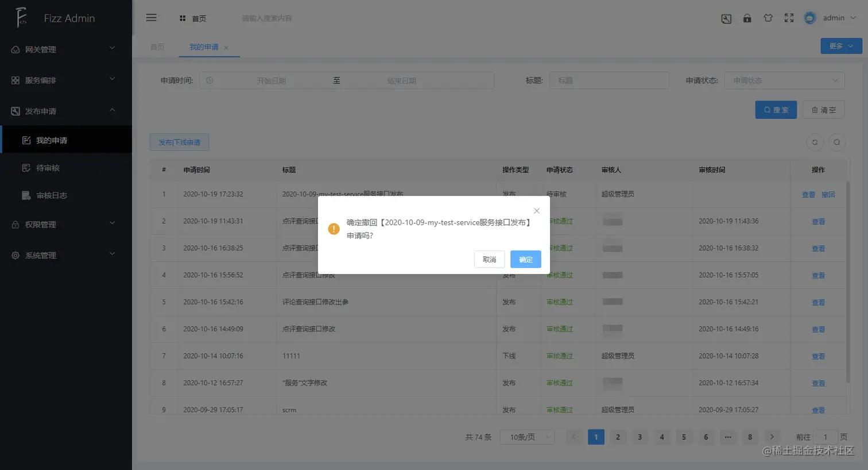Click the 发布申请 sidebar icon
Screen dimensions: 868x470
click(15, 111)
